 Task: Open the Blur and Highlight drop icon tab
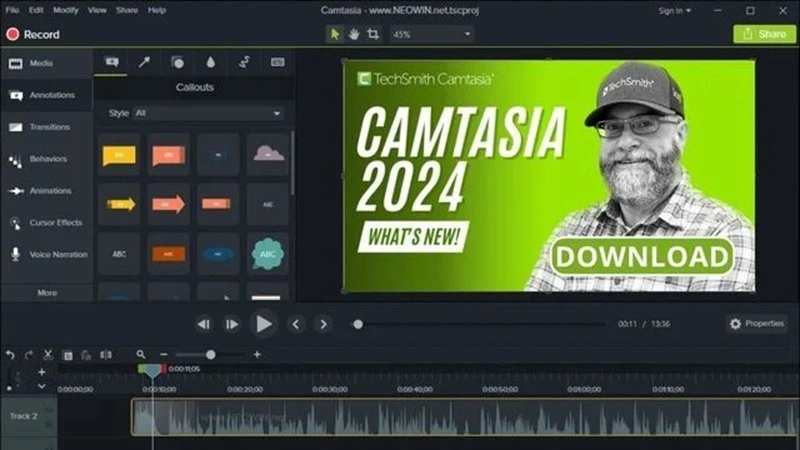pos(210,62)
